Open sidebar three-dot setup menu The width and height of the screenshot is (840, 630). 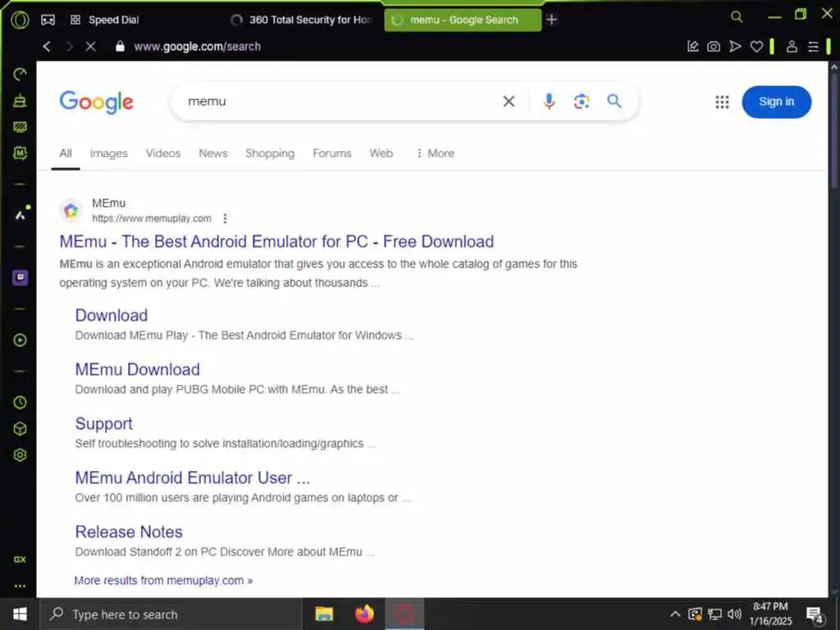pyautogui.click(x=20, y=586)
